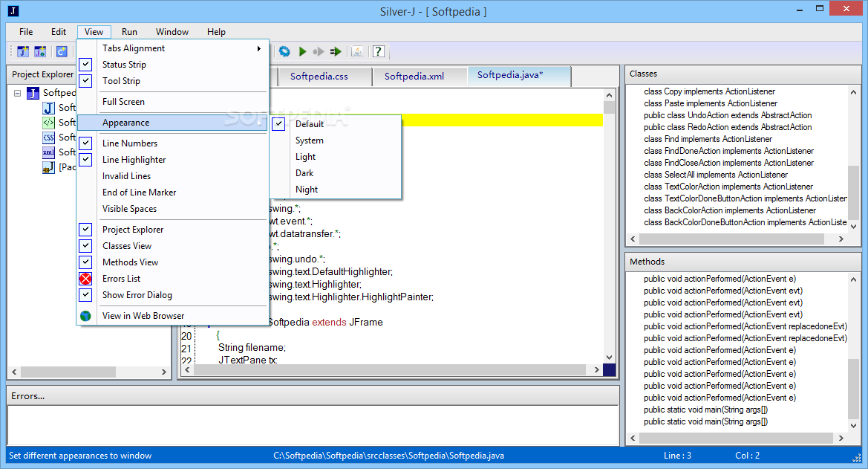Image resolution: width=868 pixels, height=469 pixels.
Task: Click the Java file J icon in Project Explorer
Action: [49, 108]
